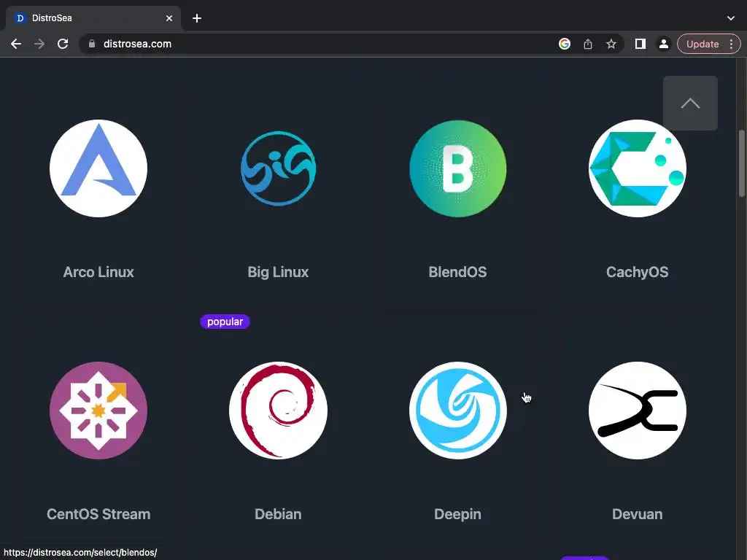Click the page vertical scrollbar thumb

(x=742, y=163)
